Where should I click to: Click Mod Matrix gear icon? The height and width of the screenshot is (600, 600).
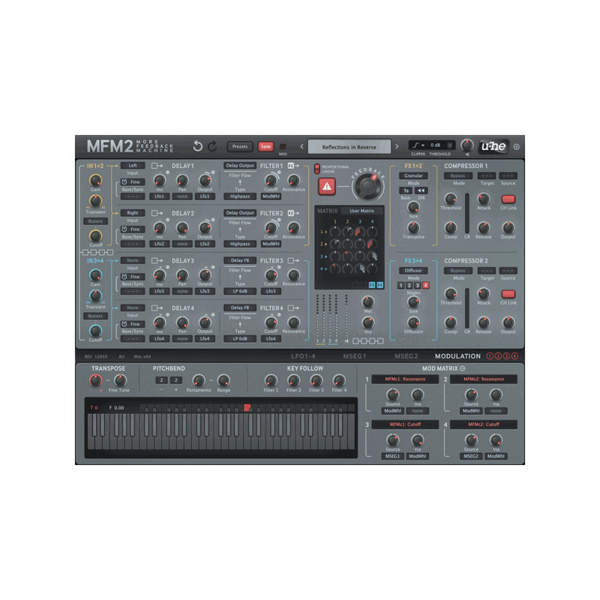(462, 368)
